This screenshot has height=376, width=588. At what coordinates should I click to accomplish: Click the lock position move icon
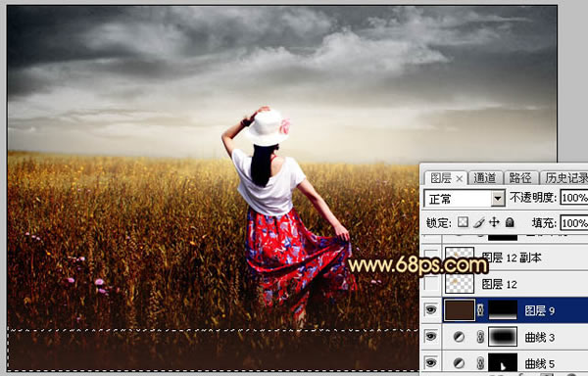tap(494, 222)
